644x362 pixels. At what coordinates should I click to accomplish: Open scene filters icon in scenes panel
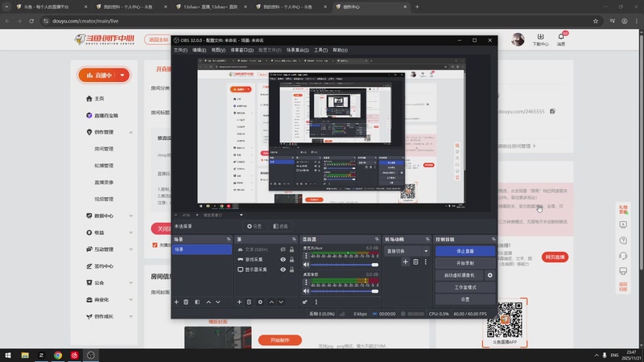coord(197,302)
